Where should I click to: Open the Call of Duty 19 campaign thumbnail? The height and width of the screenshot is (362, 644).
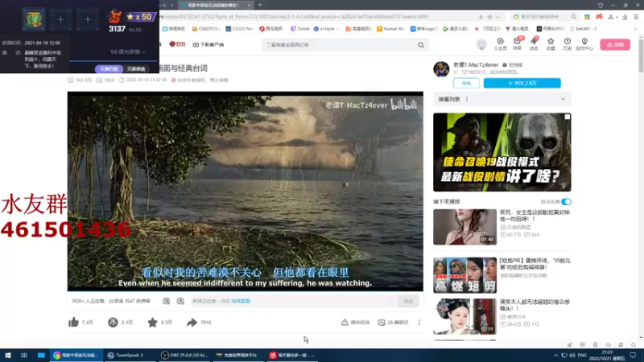(502, 152)
